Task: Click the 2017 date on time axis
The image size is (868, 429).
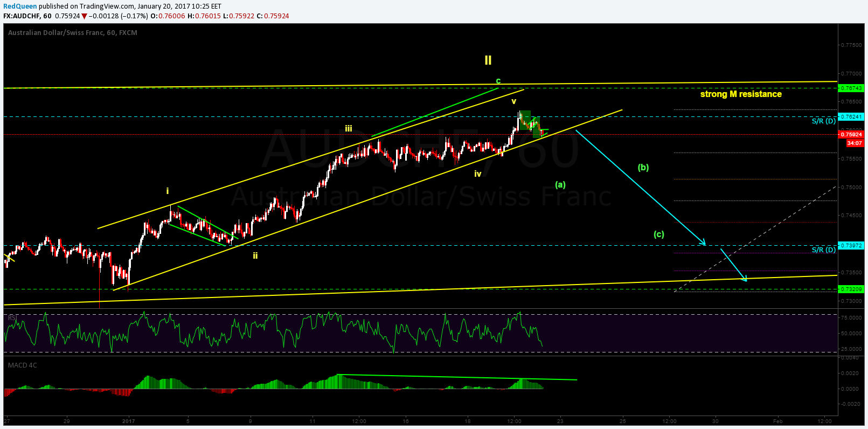Action: coord(128,421)
